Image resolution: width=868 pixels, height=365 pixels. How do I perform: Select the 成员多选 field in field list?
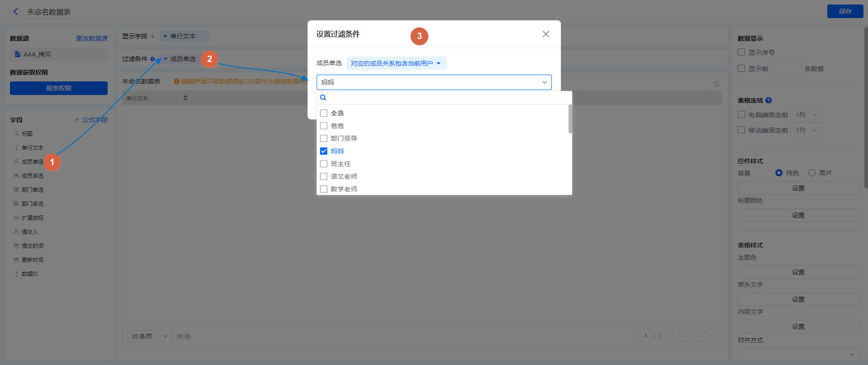[x=32, y=176]
